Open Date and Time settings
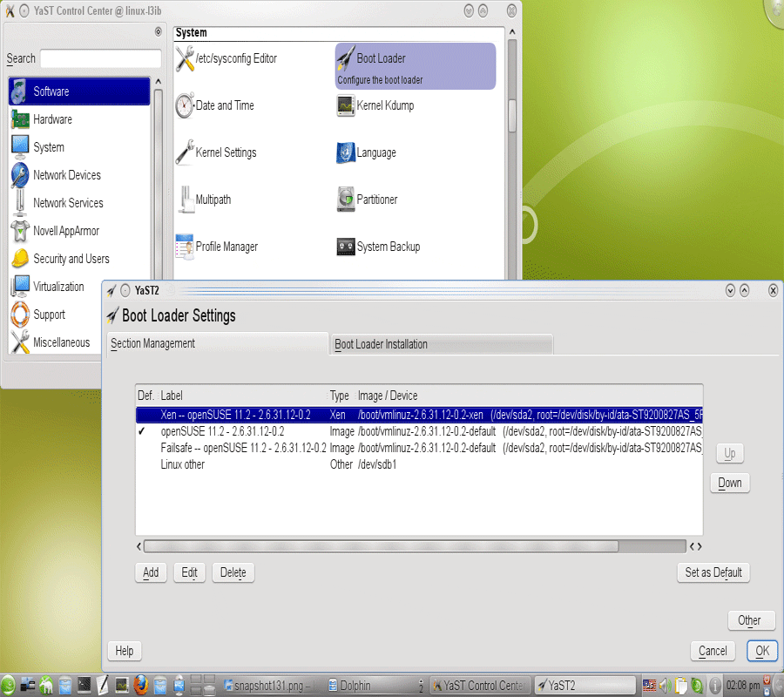The image size is (784, 697). [215, 105]
